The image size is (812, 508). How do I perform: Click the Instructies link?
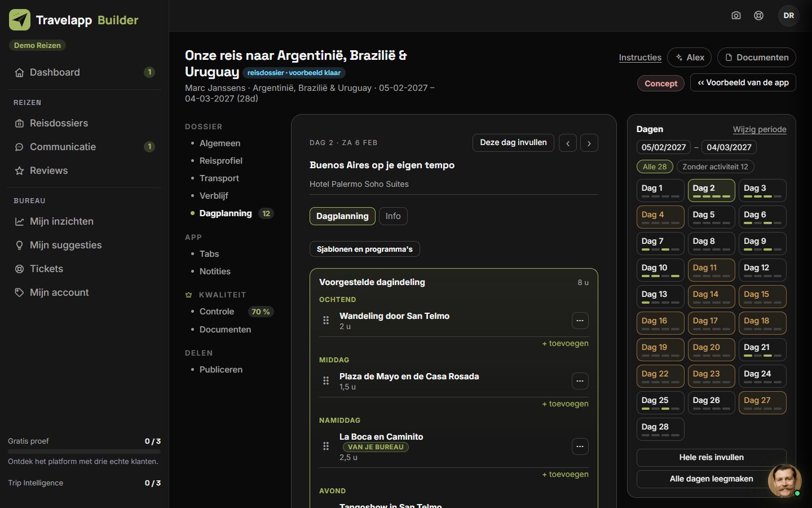coord(640,58)
